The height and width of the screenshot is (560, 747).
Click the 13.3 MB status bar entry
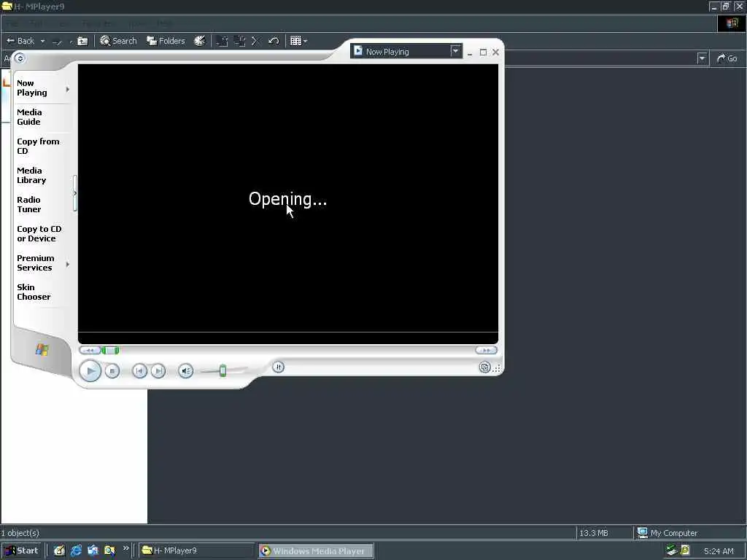pyautogui.click(x=594, y=533)
